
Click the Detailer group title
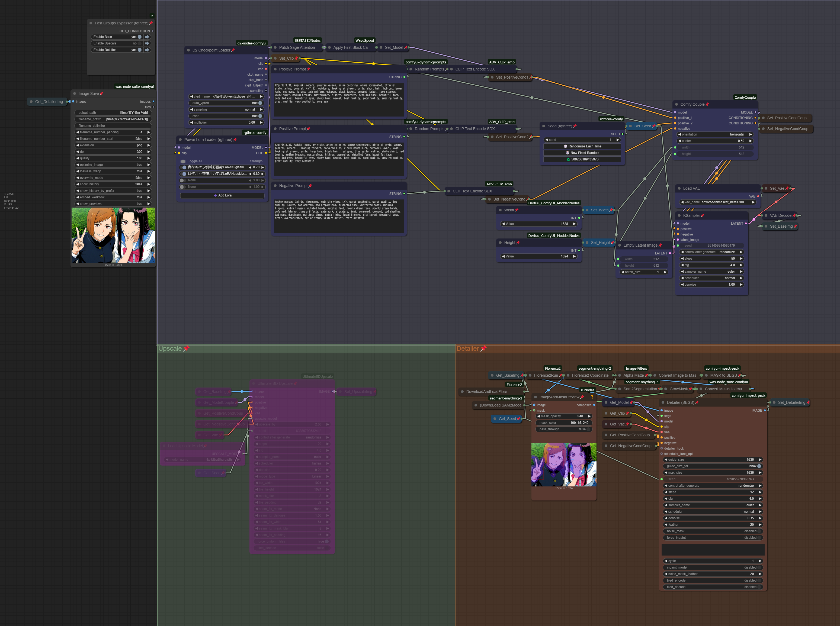pyautogui.click(x=467, y=349)
